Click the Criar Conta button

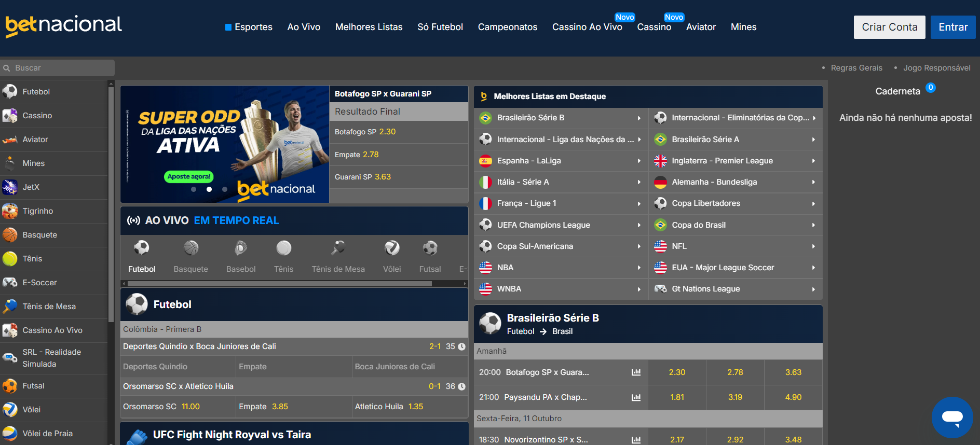(889, 27)
